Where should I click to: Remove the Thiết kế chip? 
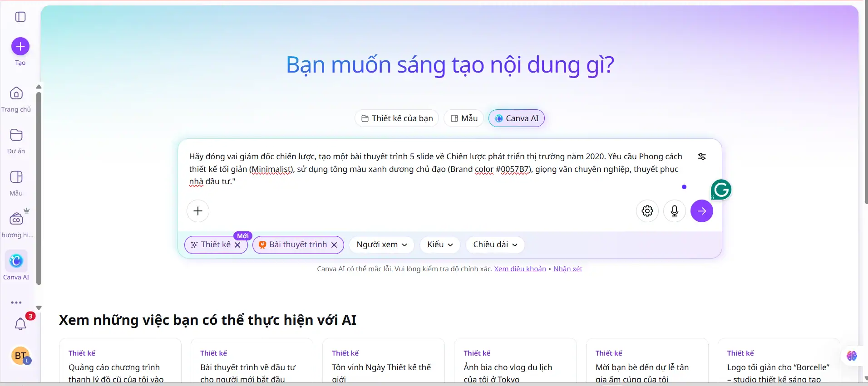click(237, 245)
